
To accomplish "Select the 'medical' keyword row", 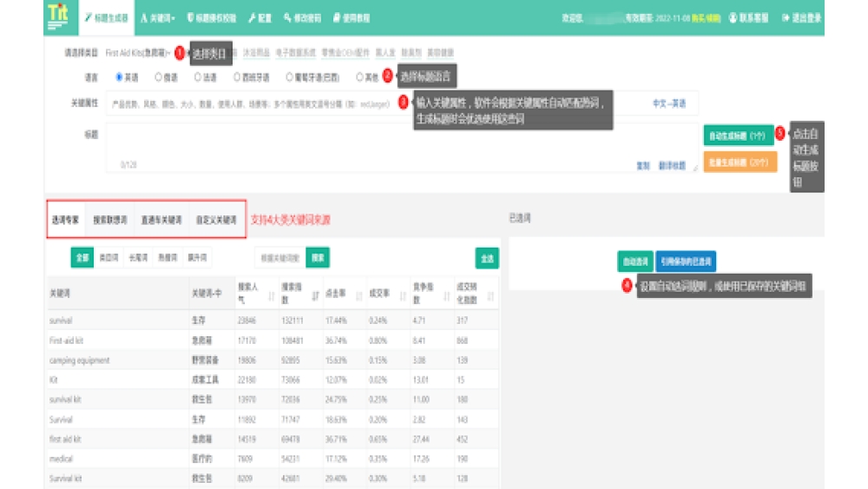I will (x=273, y=459).
